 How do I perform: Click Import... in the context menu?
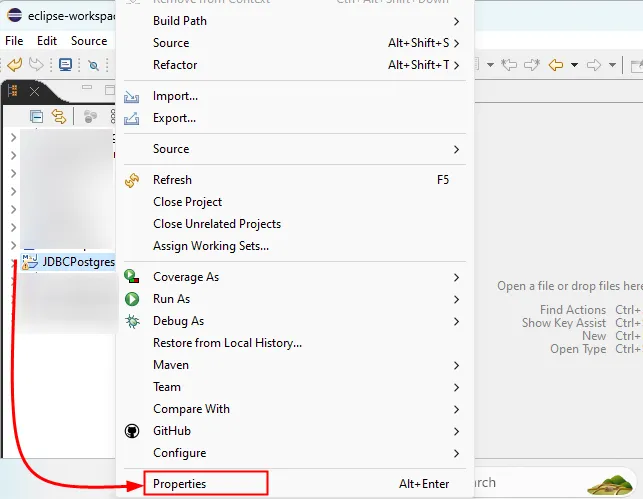(175, 96)
